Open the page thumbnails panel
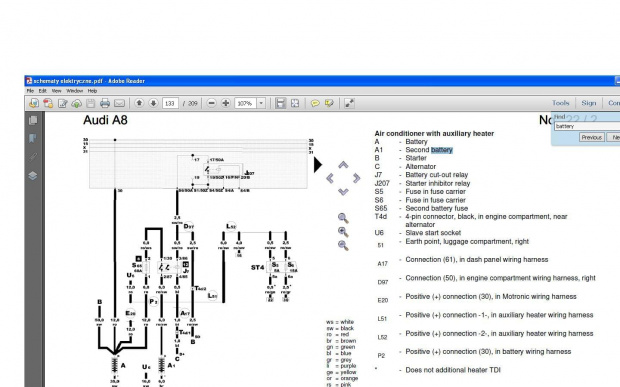 (33, 120)
